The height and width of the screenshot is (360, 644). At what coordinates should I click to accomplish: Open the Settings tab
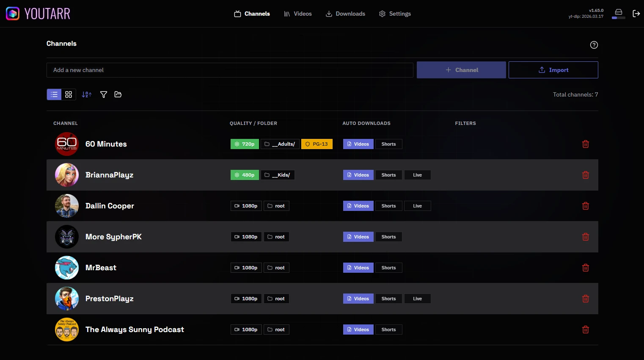tap(395, 14)
